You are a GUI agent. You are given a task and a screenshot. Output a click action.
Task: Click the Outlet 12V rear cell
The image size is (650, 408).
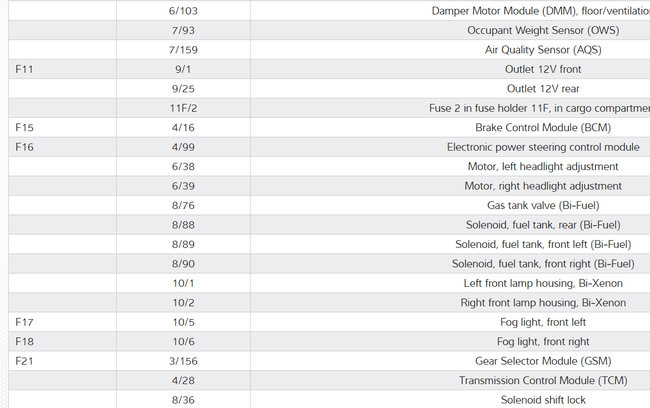pyautogui.click(x=543, y=89)
